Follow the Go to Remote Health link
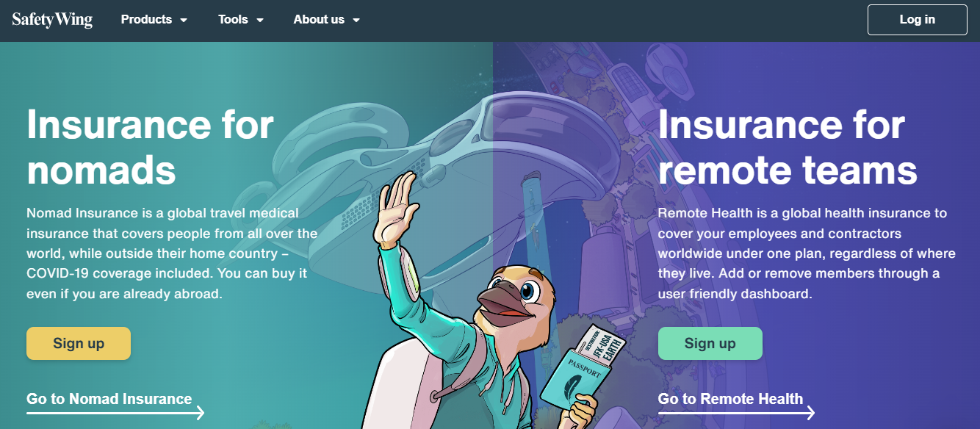Viewport: 980px width, 429px height. click(730, 399)
